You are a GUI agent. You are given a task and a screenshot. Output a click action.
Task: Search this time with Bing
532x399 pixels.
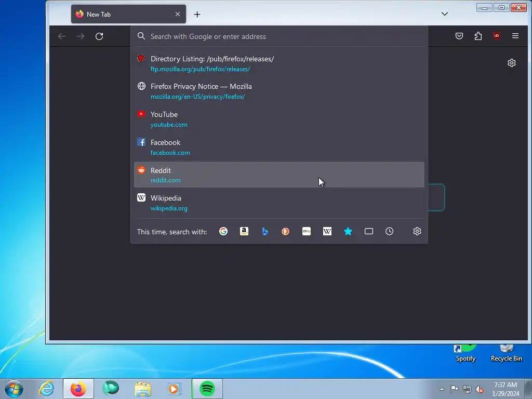(x=265, y=231)
